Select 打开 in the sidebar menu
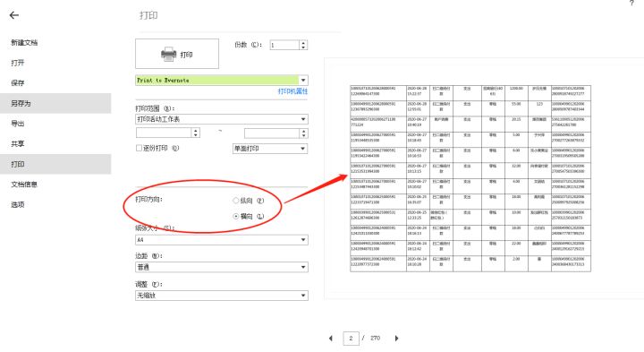Screen dimensions: 644x352 coord(18,63)
